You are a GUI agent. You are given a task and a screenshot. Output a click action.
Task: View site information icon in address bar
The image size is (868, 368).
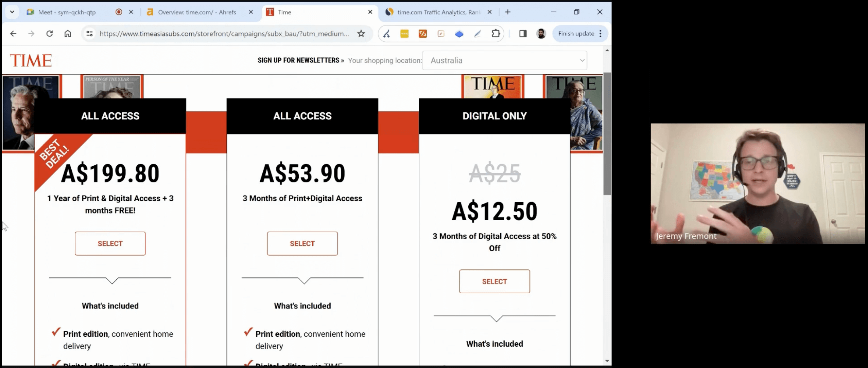click(x=89, y=34)
